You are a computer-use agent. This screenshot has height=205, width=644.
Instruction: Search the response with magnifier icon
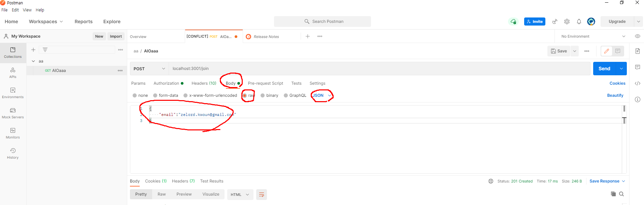pyautogui.click(x=621, y=194)
